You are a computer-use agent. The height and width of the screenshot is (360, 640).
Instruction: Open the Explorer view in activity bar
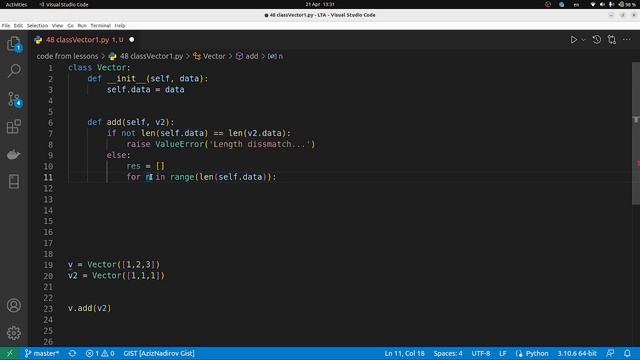pos(14,44)
